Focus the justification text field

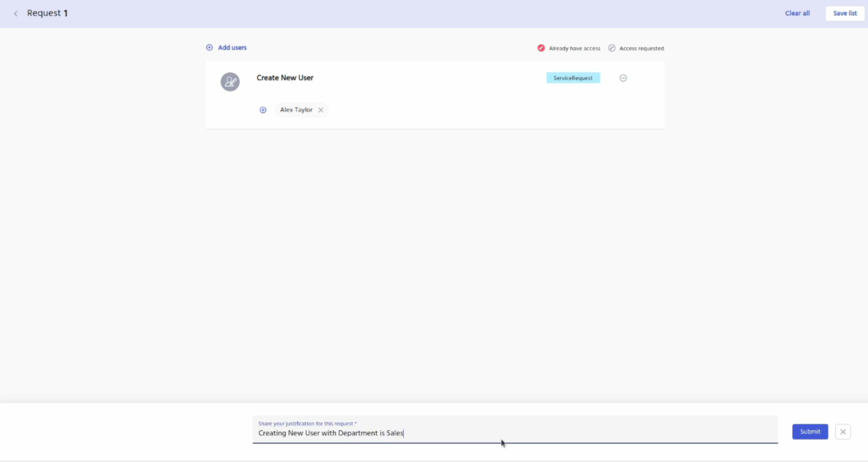pyautogui.click(x=514, y=433)
